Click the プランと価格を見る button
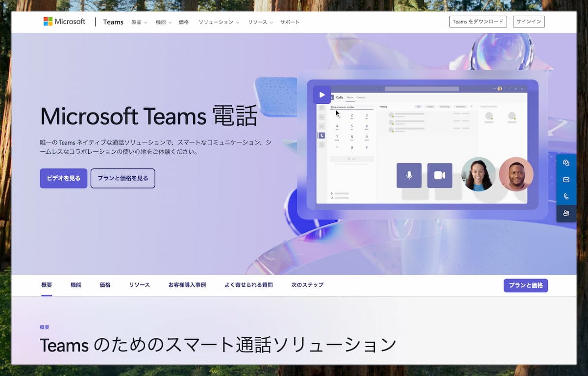The width and height of the screenshot is (588, 376). point(123,178)
